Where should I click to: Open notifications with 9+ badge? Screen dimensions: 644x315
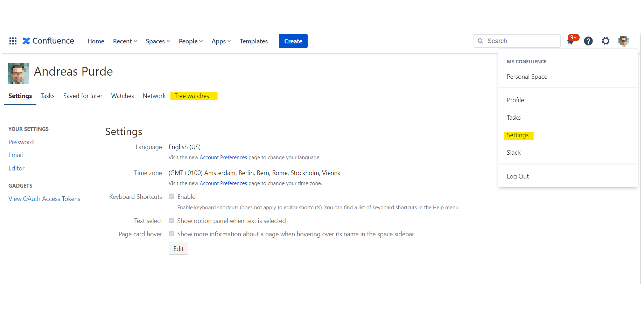click(x=571, y=41)
